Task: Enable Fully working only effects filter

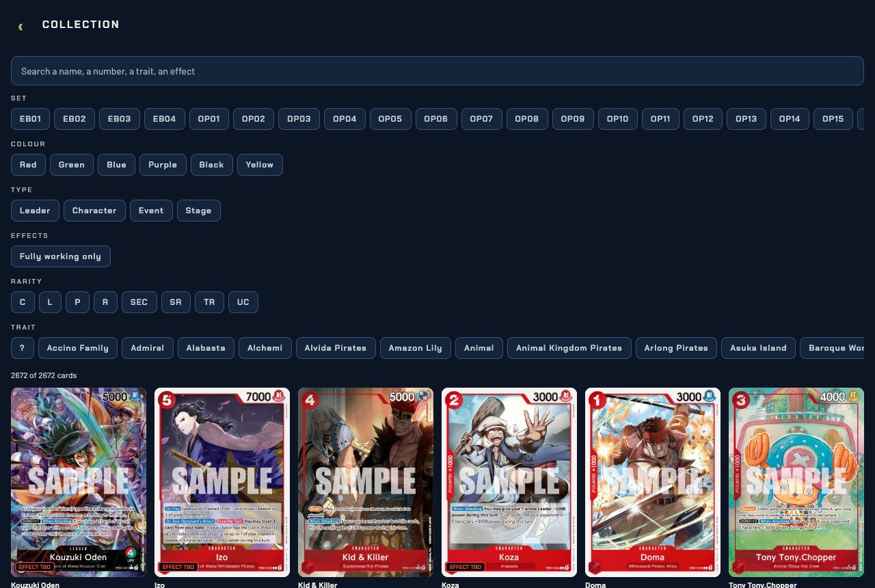Action: [x=60, y=256]
